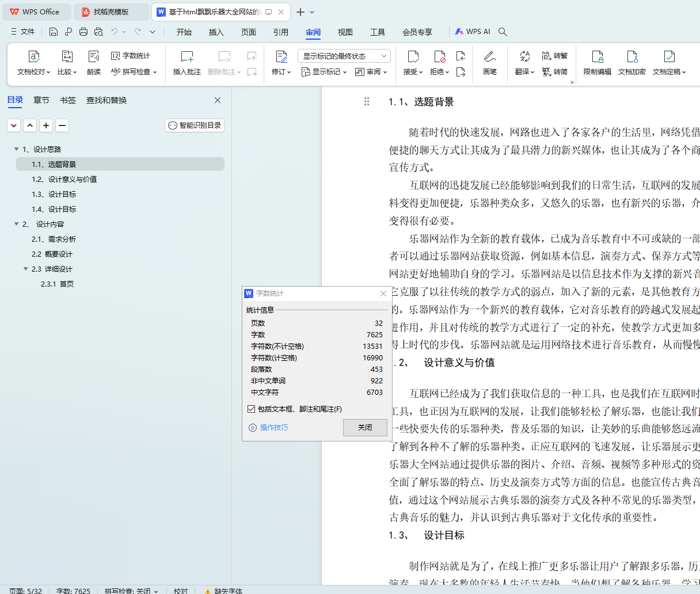Switch to the WPS Office home tab
Viewport: 700px width, 594px height.
click(36, 12)
